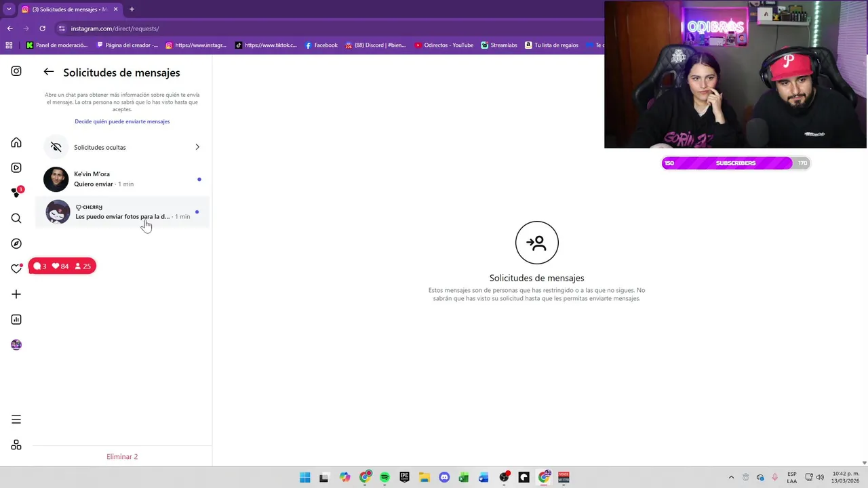Open Notifications heart icon

pos(16,268)
